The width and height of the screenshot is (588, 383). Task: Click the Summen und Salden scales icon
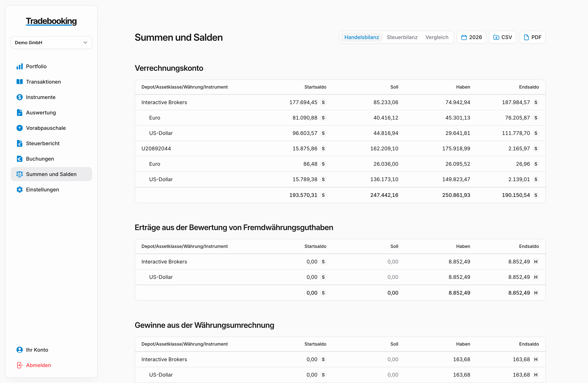click(x=19, y=174)
